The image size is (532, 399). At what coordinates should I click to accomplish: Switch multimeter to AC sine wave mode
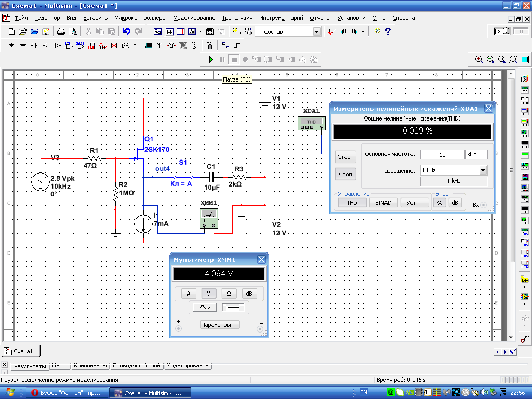(x=204, y=308)
